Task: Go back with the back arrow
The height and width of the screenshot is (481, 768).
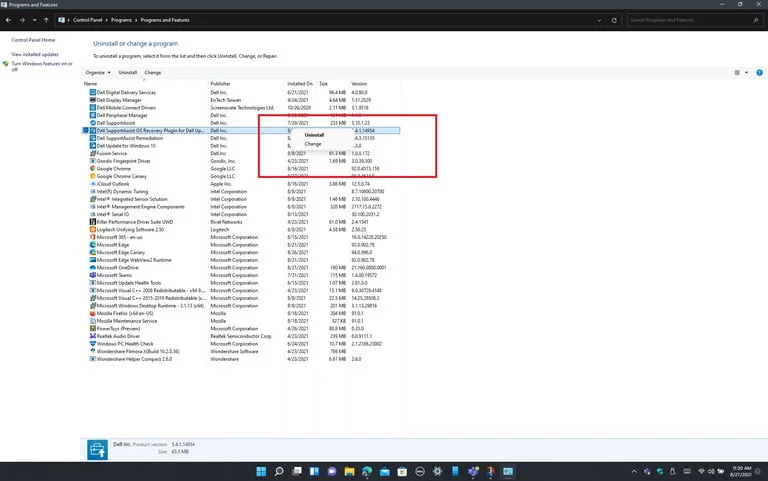Action: pos(8,20)
